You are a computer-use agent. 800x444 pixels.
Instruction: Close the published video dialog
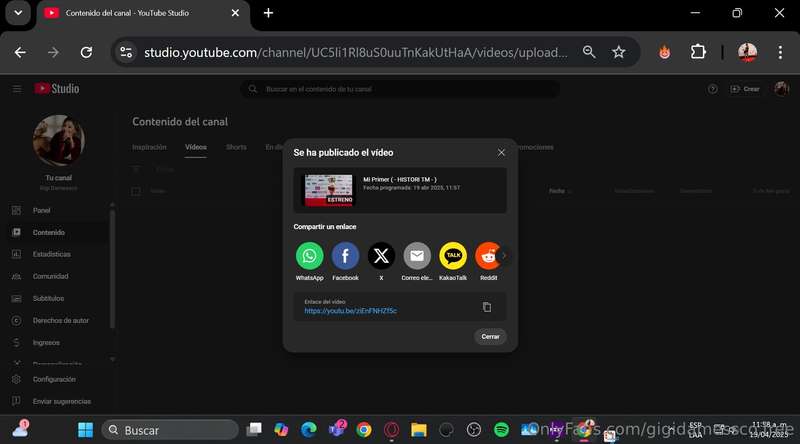(x=501, y=153)
